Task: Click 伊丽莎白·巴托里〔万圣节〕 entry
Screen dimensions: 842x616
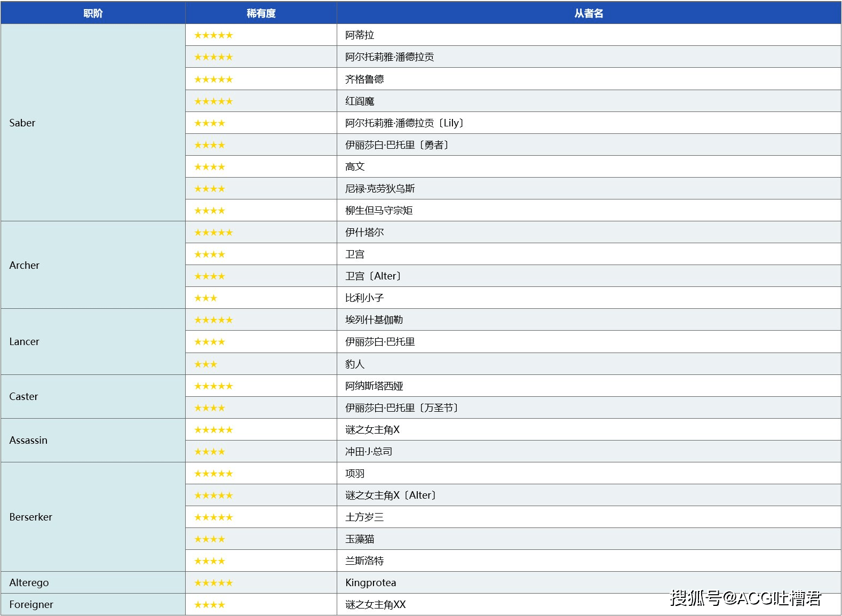Action: click(x=403, y=407)
